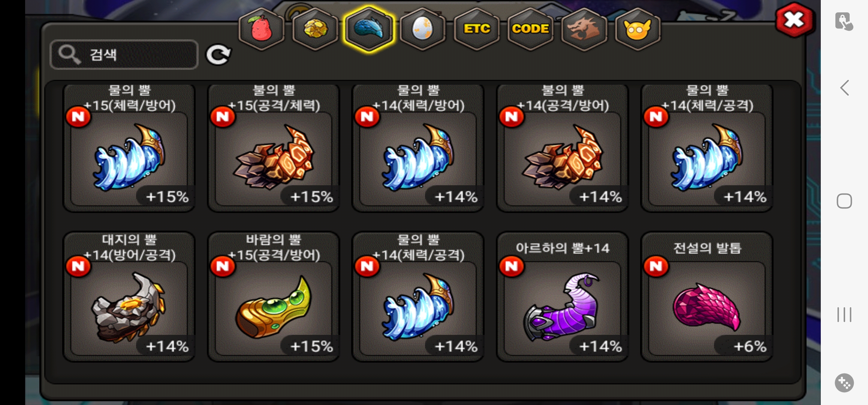Open the yellow masked face tab
Viewport: 868px width, 405px height.
(638, 29)
